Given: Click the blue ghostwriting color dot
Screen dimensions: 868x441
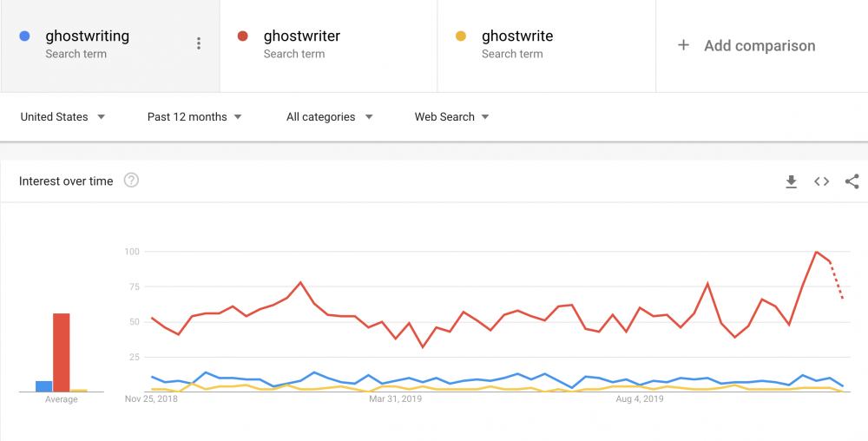Looking at the screenshot, I should pos(25,36).
